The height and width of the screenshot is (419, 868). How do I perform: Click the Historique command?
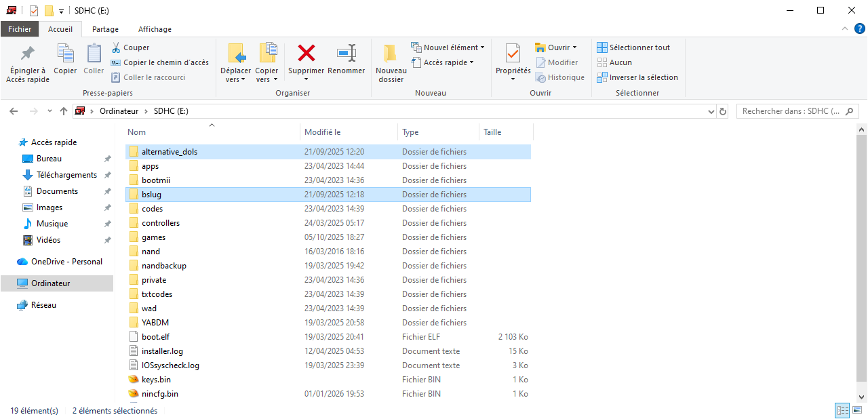(560, 77)
